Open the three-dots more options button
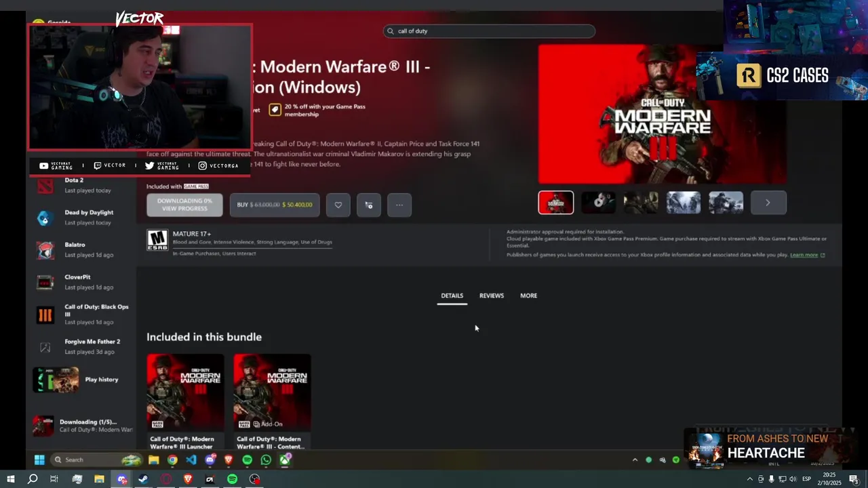The width and height of the screenshot is (868, 488). pyautogui.click(x=399, y=205)
